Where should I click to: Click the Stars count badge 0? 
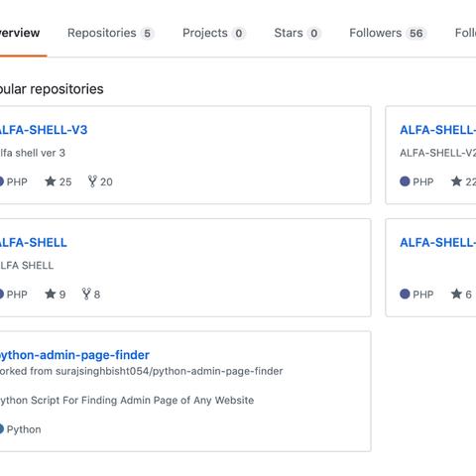click(313, 34)
